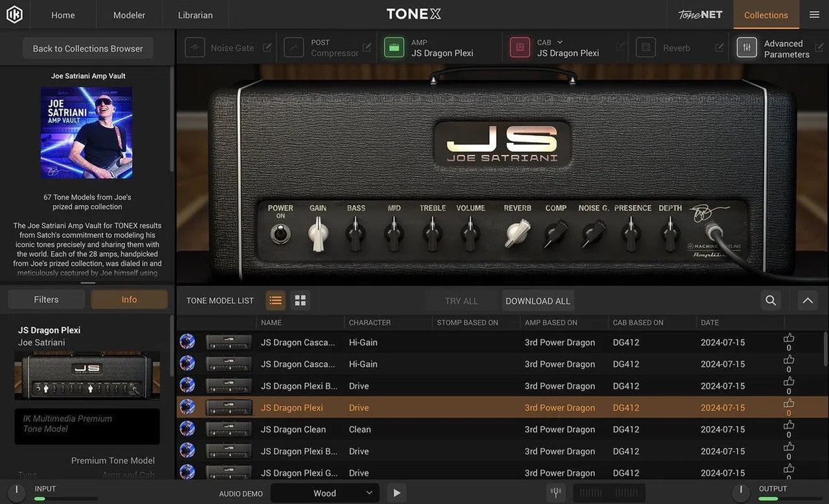Click the Noise Gate block icon
Image resolution: width=829 pixels, height=504 pixels.
pos(195,47)
